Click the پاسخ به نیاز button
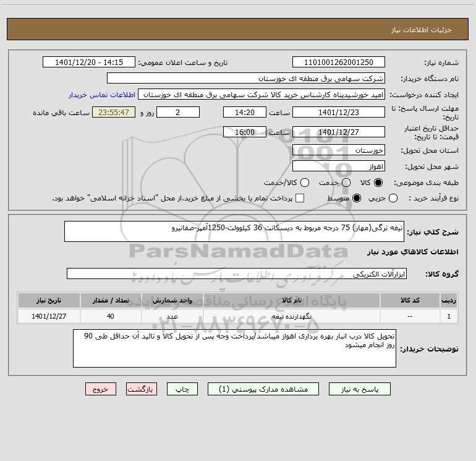This screenshot has width=476, height=461. click(x=359, y=389)
